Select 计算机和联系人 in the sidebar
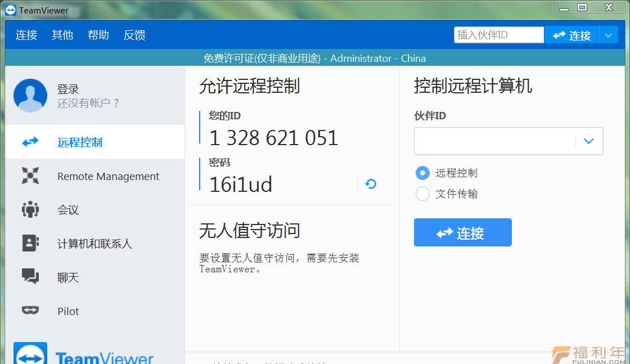630x364 pixels. (x=95, y=243)
